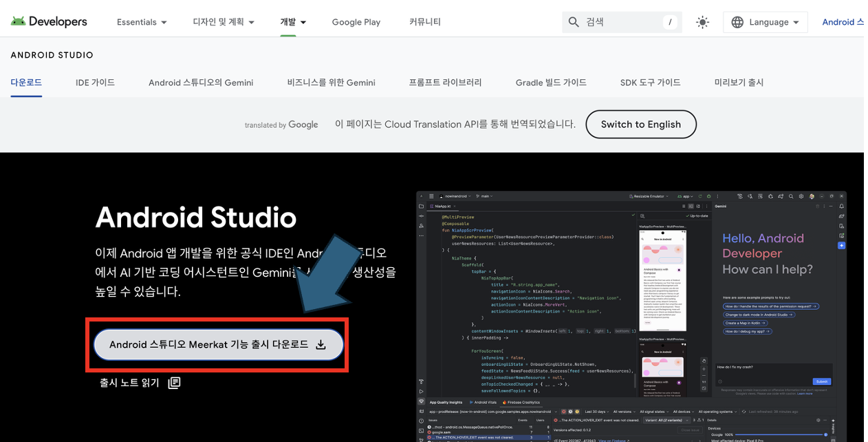Click the Android Studio IDE screenshot image
Screen dimensions: 868x442
pyautogui.click(x=631, y=316)
